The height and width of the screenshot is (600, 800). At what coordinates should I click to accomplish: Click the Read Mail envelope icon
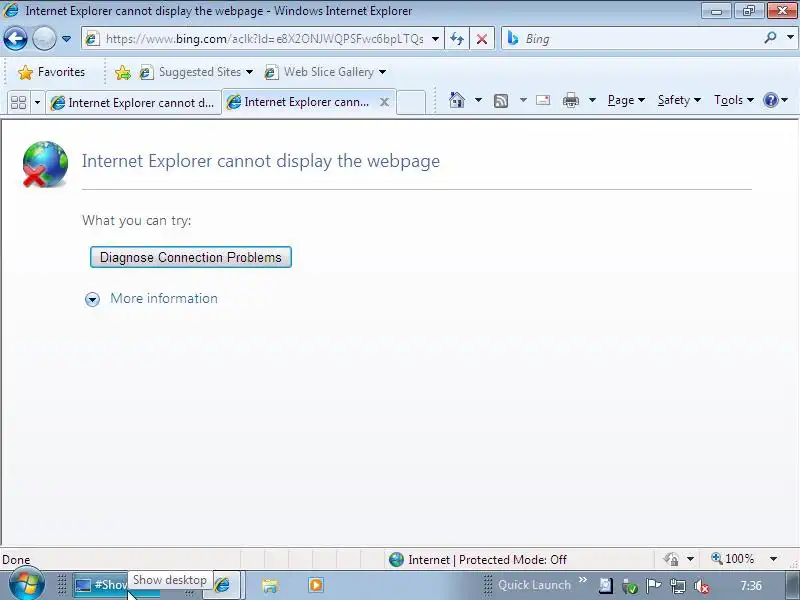(x=543, y=100)
